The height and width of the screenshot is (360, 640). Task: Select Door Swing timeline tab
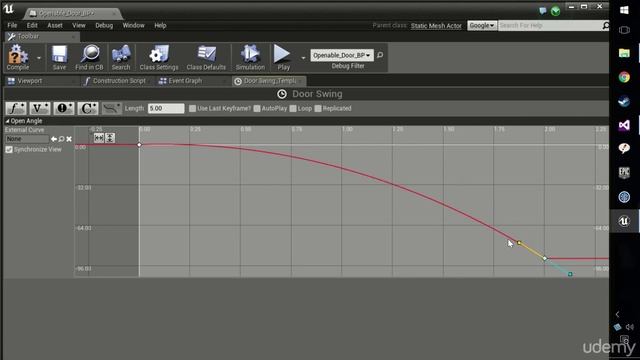click(269, 81)
